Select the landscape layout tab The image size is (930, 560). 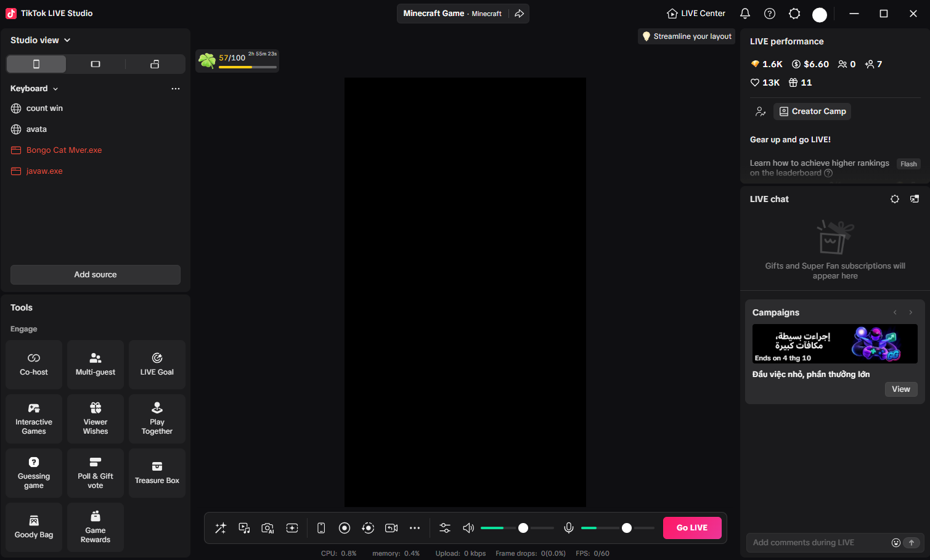coord(96,64)
